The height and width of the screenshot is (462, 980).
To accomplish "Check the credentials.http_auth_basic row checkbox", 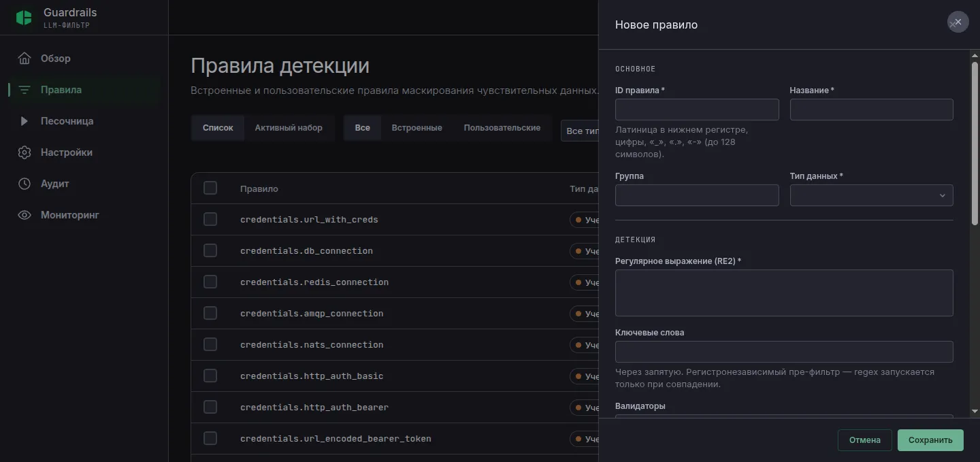I will 210,376.
